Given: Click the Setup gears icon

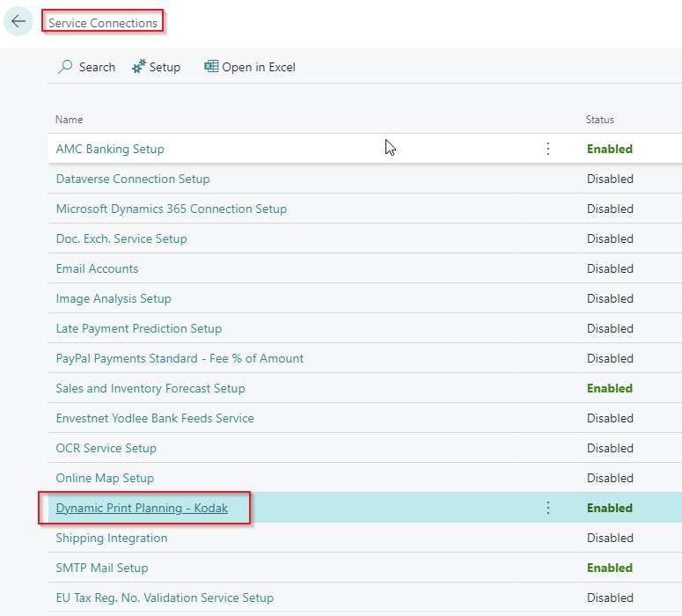Looking at the screenshot, I should [139, 67].
